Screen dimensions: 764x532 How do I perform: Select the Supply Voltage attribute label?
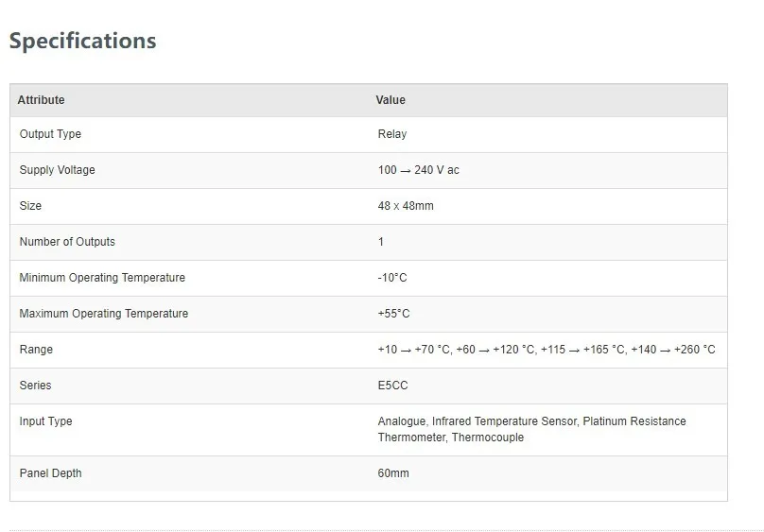[57, 170]
